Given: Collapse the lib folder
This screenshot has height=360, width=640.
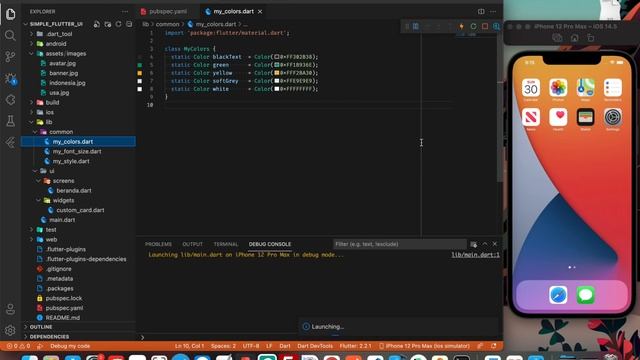Looking at the screenshot, I should [31, 122].
